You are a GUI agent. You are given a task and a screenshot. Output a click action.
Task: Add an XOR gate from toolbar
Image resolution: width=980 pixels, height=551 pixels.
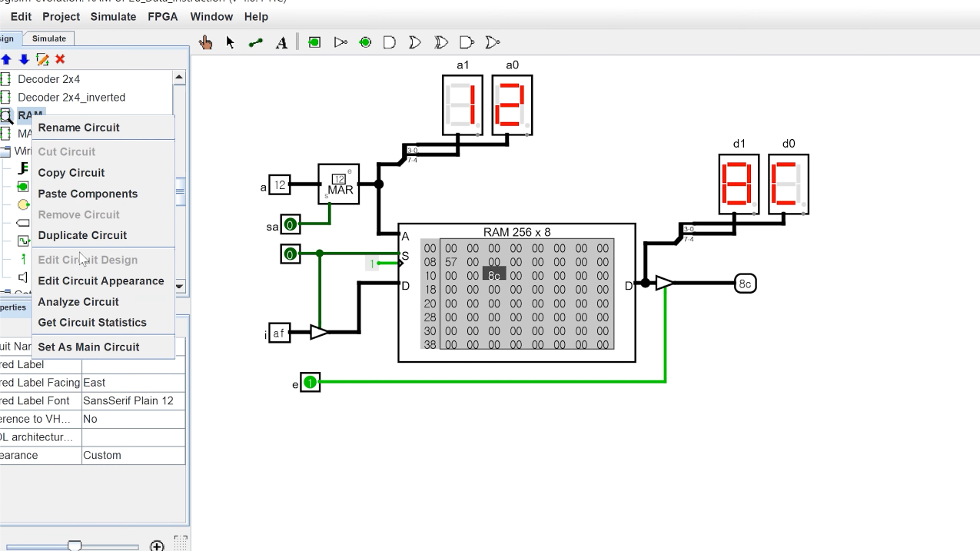tap(441, 43)
